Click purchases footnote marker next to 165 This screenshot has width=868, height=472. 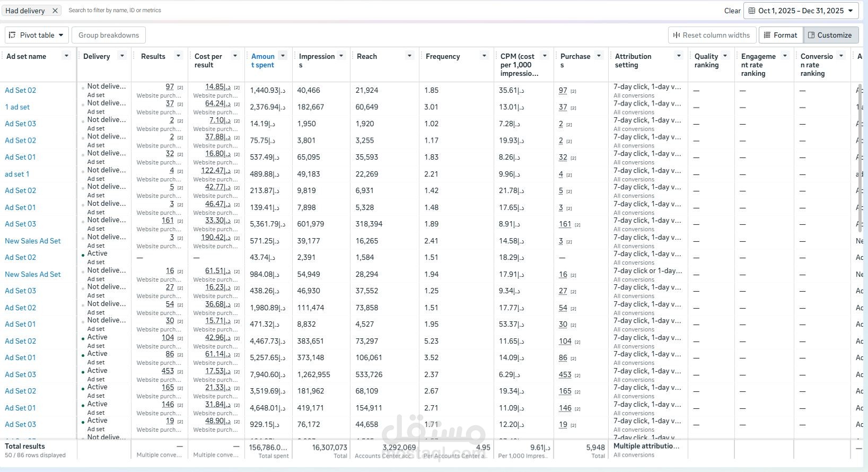tap(577, 392)
